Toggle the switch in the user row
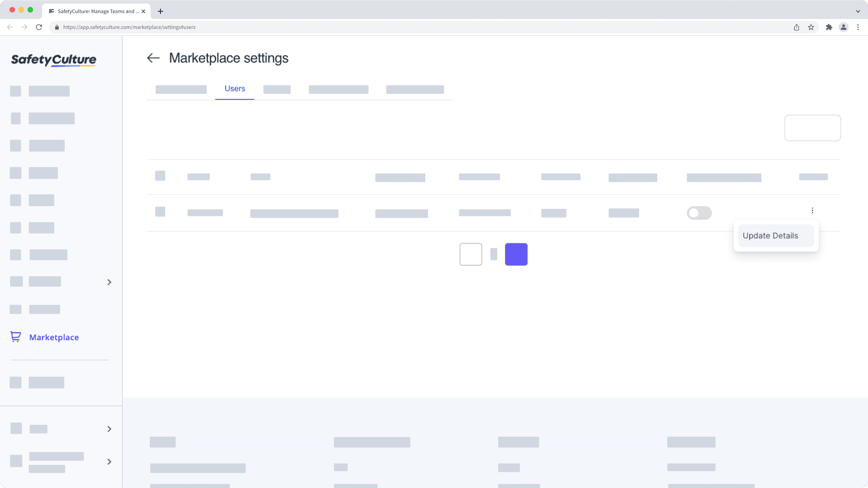 tap(699, 213)
